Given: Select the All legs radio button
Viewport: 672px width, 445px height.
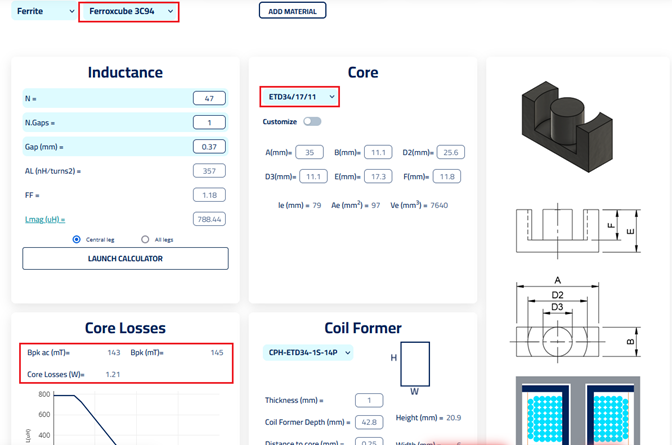Looking at the screenshot, I should point(145,239).
